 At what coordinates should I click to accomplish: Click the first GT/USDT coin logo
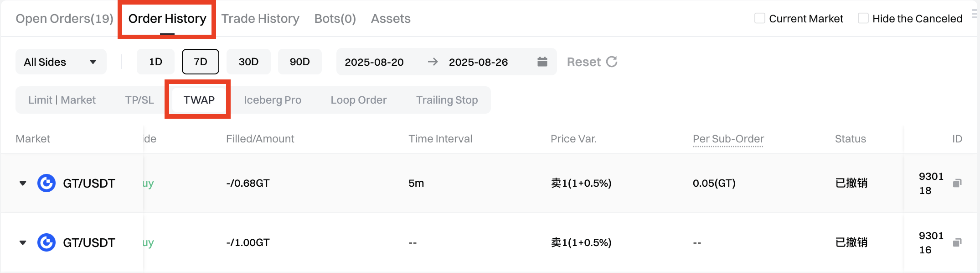pos(46,183)
